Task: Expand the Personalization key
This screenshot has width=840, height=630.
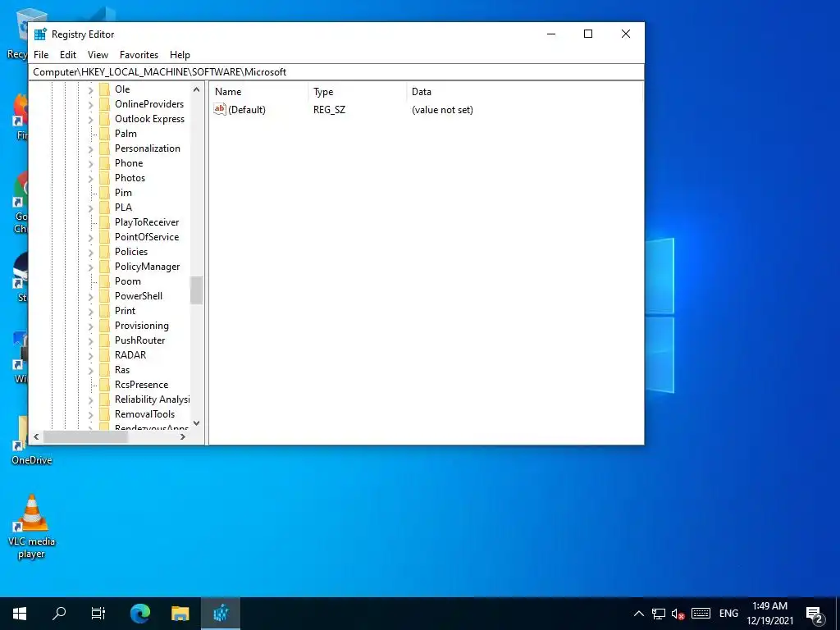Action: tap(90, 149)
